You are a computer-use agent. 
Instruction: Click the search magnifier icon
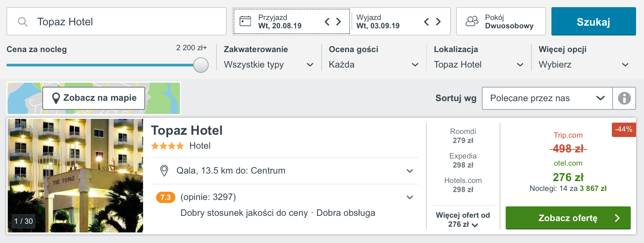(23, 22)
